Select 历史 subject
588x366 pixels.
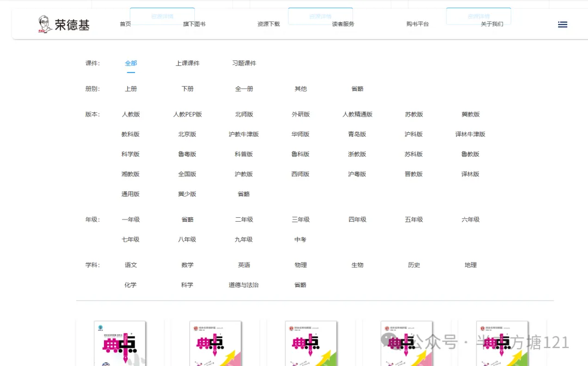click(414, 265)
